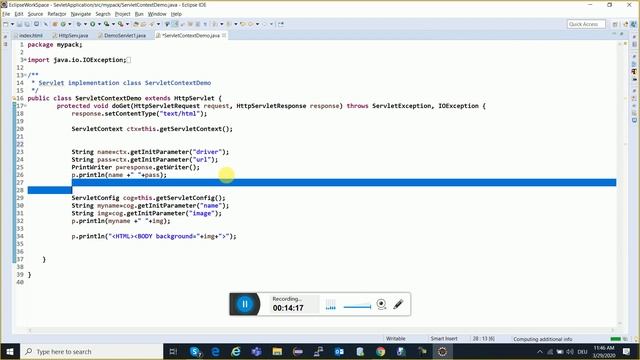Open the Refactor menu
This screenshot has height=360, width=640.
57,14
